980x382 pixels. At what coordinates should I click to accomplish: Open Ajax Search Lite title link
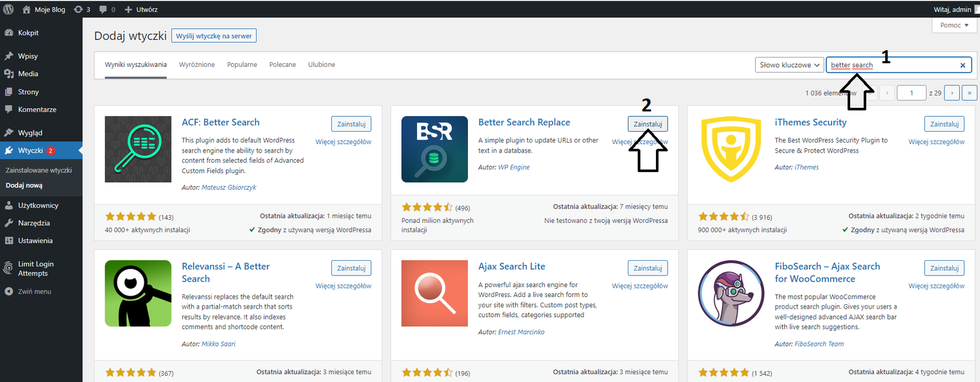click(x=511, y=266)
